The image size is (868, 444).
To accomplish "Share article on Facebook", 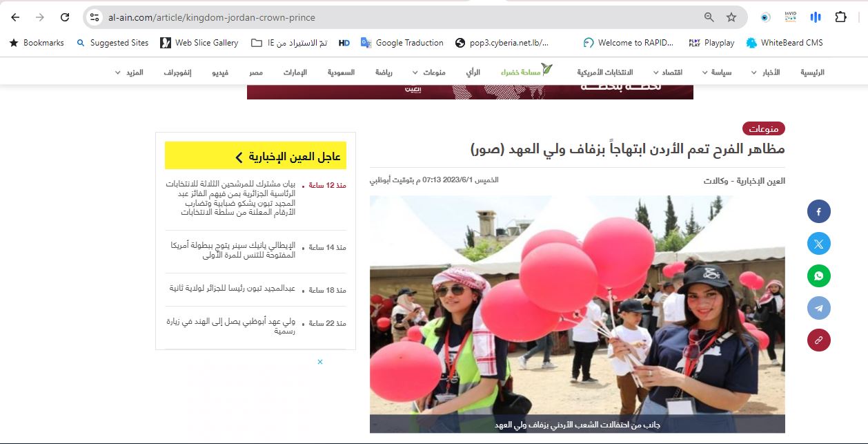I will (x=818, y=212).
